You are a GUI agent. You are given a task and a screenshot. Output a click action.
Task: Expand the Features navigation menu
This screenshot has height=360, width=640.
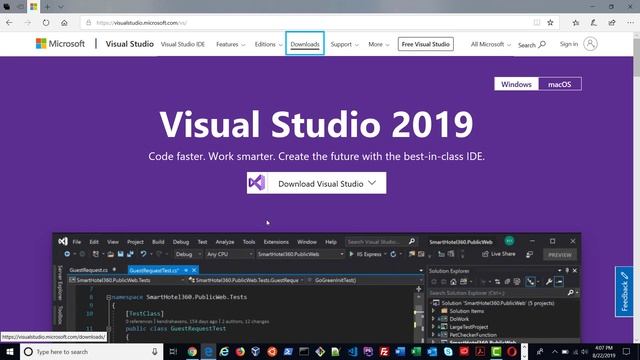coord(231,44)
